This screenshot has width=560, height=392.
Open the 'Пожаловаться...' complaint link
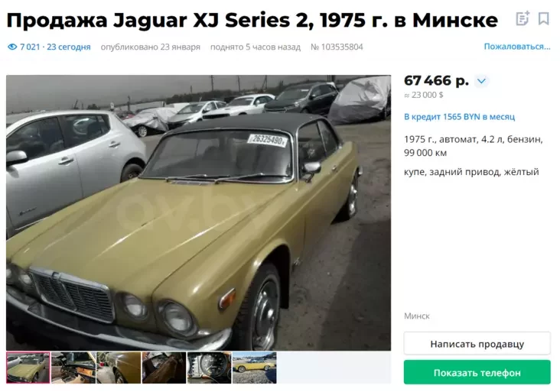click(517, 47)
